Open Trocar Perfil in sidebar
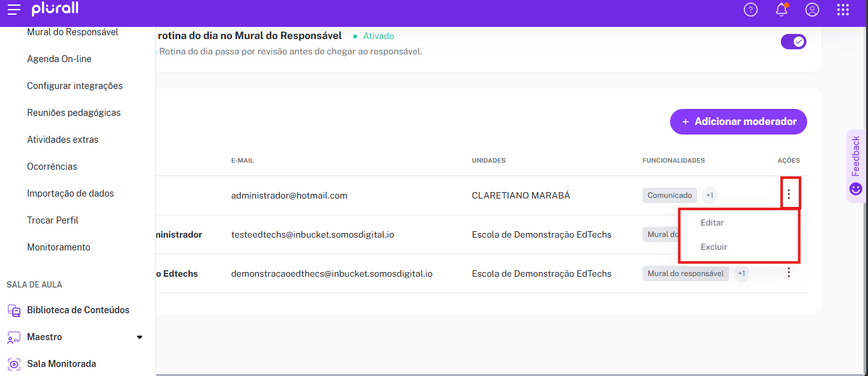Viewport: 868px width, 376px height. click(53, 220)
